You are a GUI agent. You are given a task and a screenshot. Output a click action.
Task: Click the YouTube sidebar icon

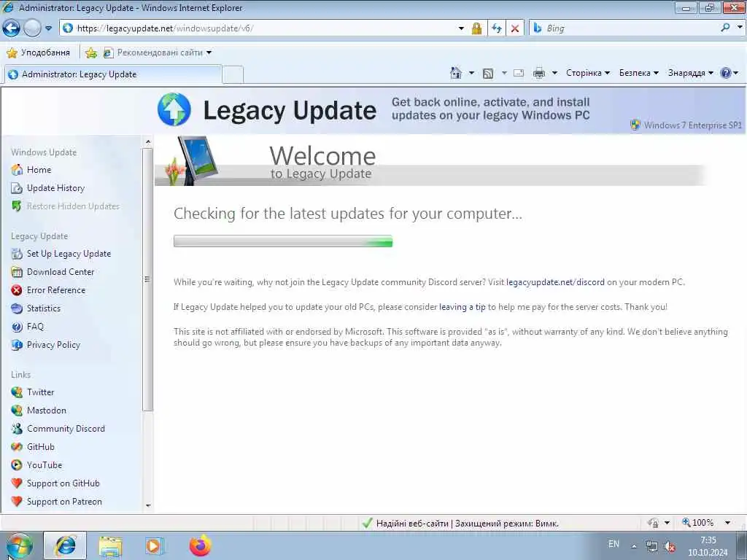coord(17,464)
